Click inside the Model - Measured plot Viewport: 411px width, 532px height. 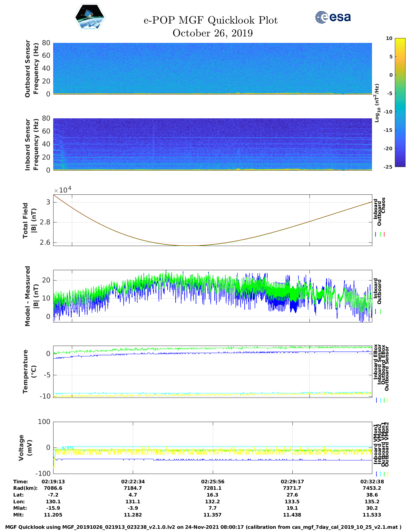(212, 296)
